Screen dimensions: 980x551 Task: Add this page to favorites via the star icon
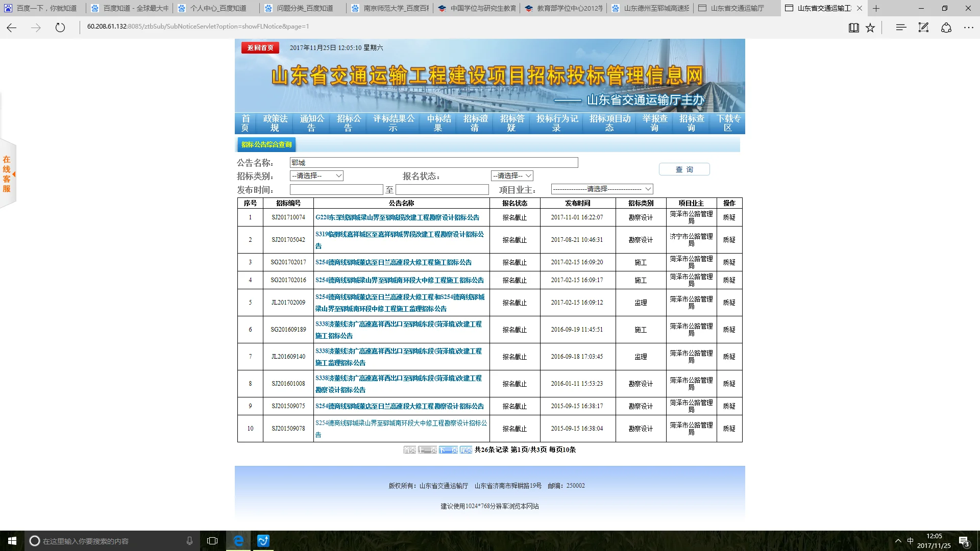[870, 28]
